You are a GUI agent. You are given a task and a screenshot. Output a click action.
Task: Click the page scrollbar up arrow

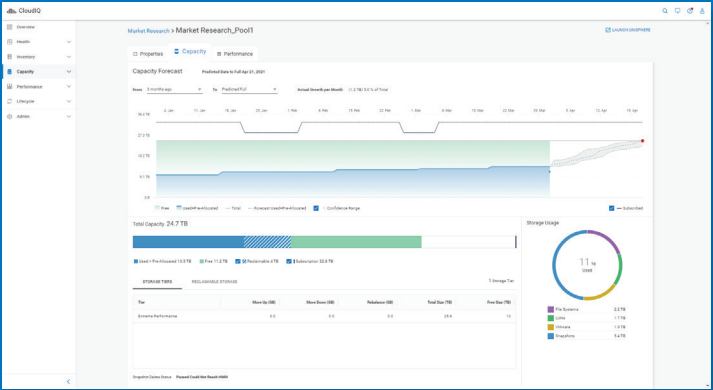(x=707, y=24)
